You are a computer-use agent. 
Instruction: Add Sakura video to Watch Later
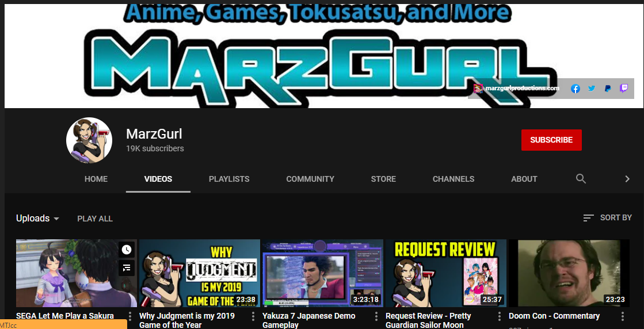tap(127, 250)
